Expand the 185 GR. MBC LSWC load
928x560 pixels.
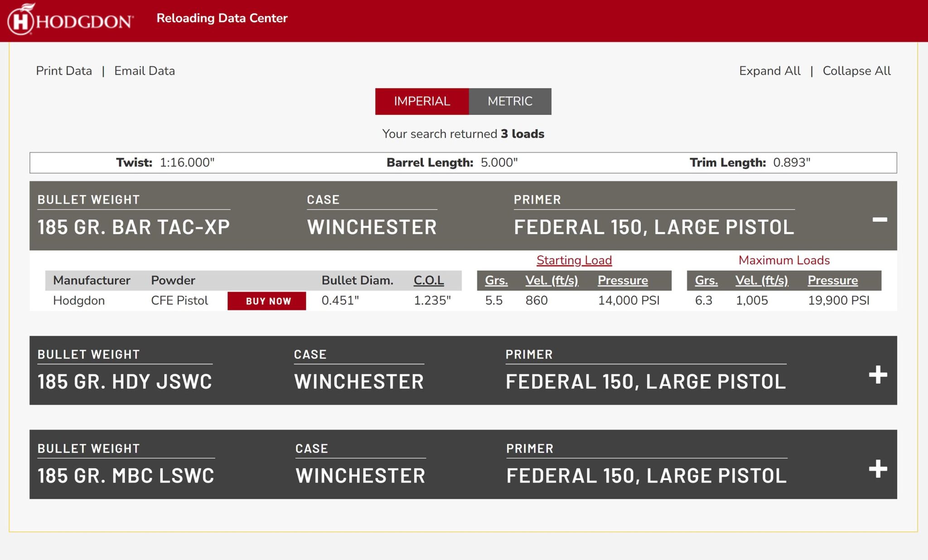(878, 469)
